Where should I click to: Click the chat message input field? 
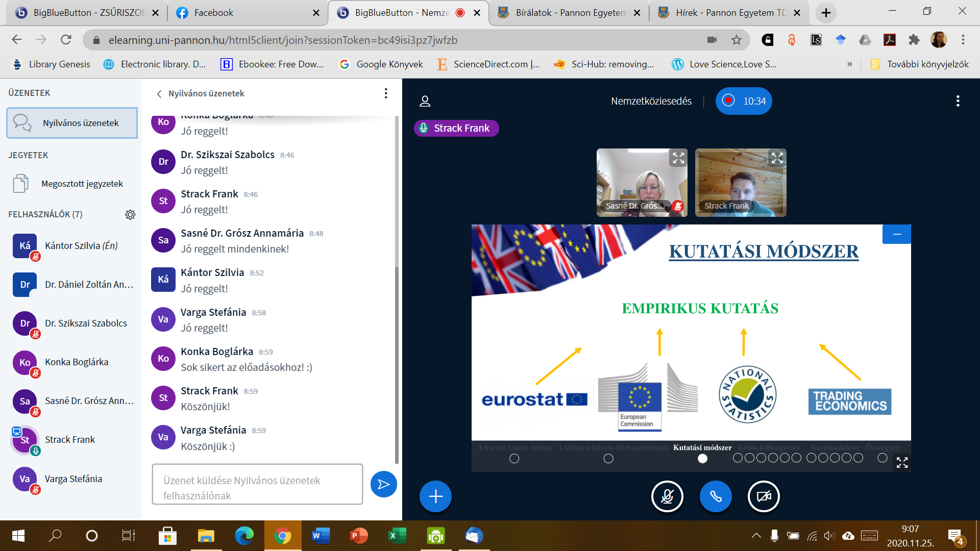click(x=257, y=484)
